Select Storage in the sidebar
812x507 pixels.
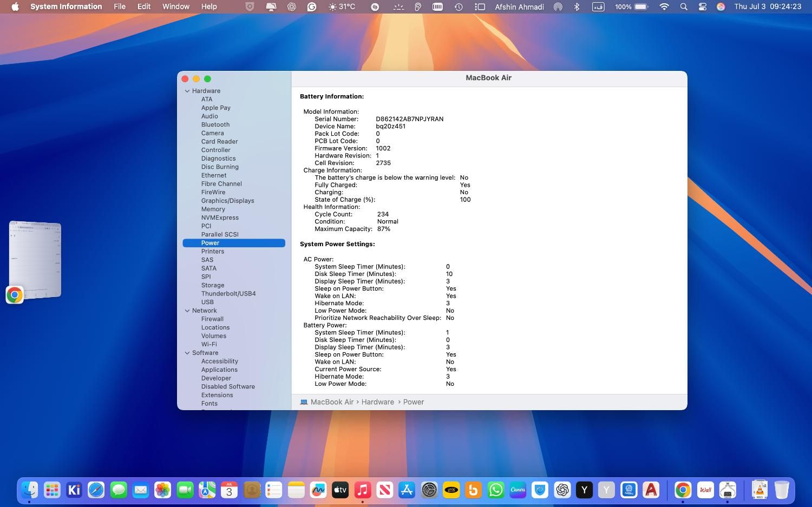pos(213,285)
